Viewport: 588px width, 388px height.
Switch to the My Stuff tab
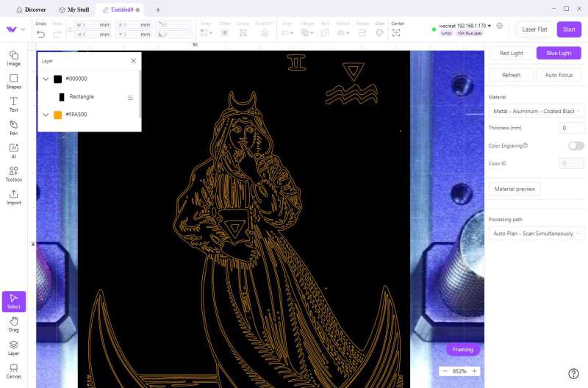click(x=74, y=10)
